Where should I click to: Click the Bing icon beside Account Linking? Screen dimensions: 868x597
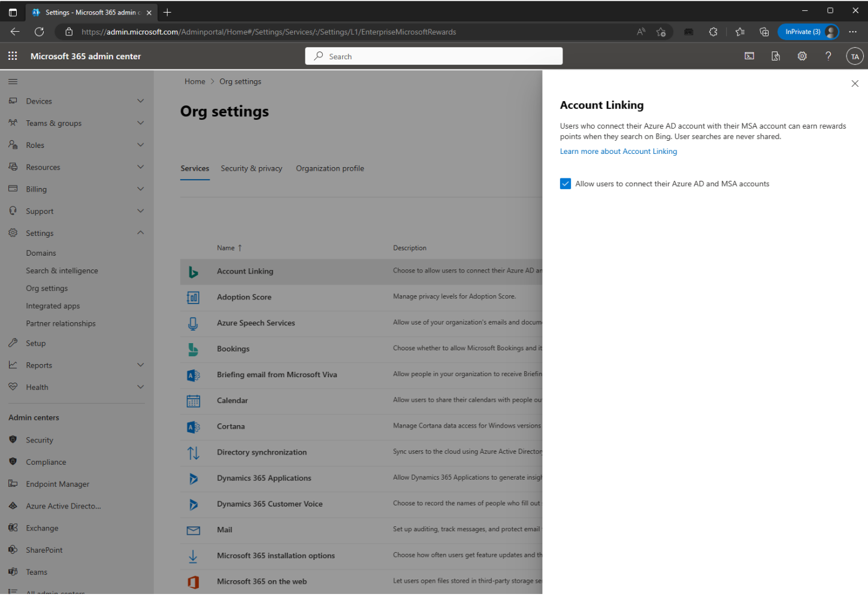pyautogui.click(x=193, y=271)
